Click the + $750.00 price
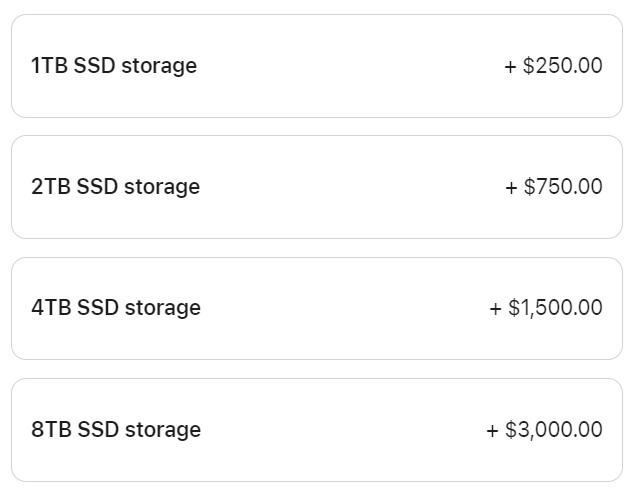The image size is (632, 491). (x=553, y=187)
